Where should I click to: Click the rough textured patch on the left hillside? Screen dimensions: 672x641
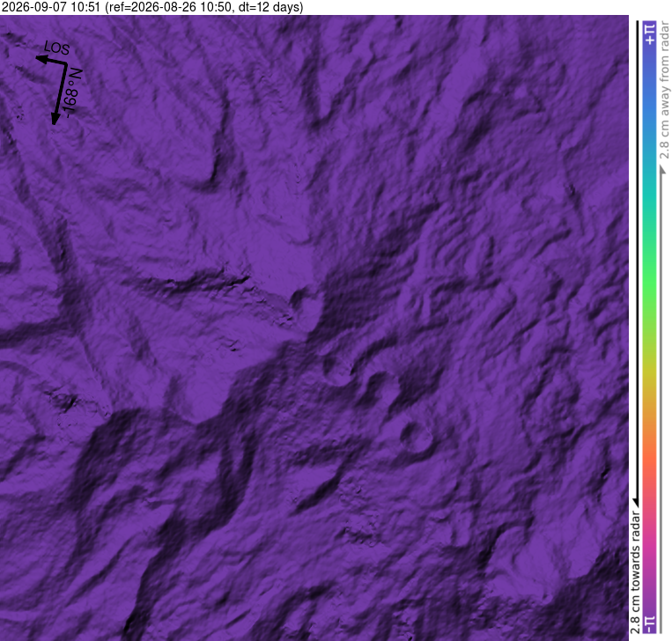click(64, 402)
